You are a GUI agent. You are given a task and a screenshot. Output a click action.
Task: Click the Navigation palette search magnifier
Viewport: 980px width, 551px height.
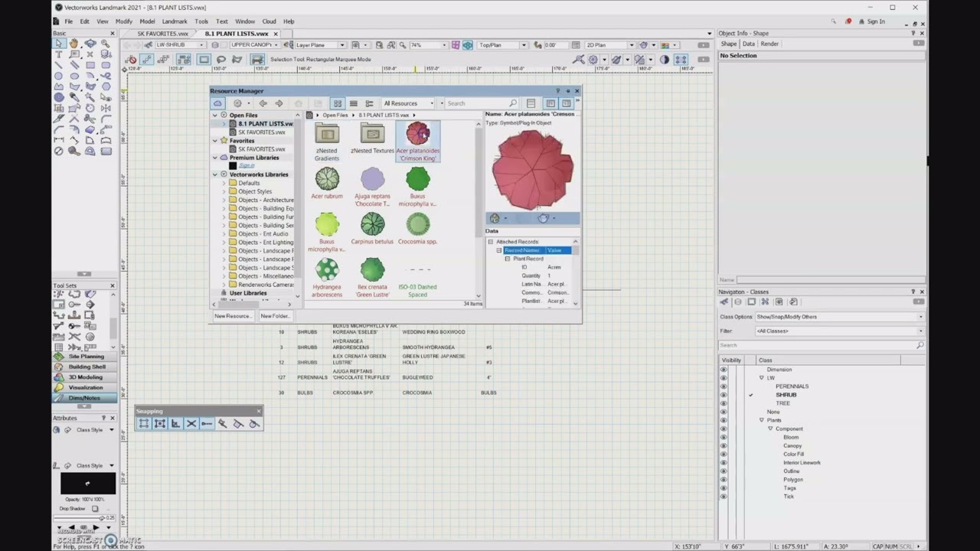pyautogui.click(x=920, y=345)
